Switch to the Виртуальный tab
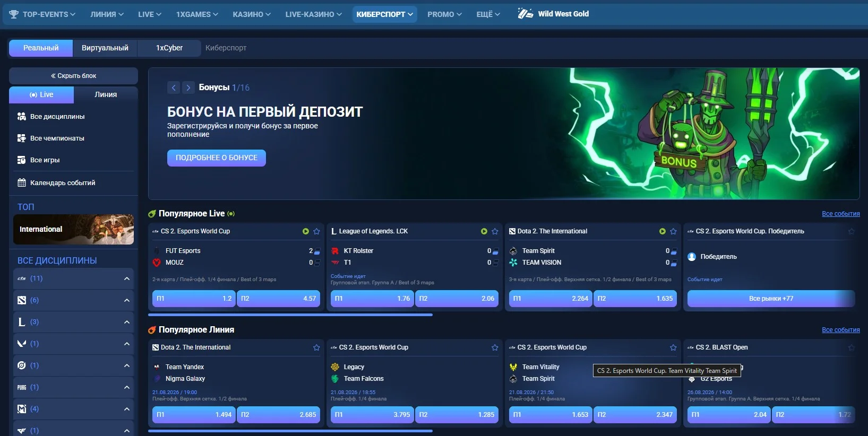868x436 pixels. tap(105, 48)
